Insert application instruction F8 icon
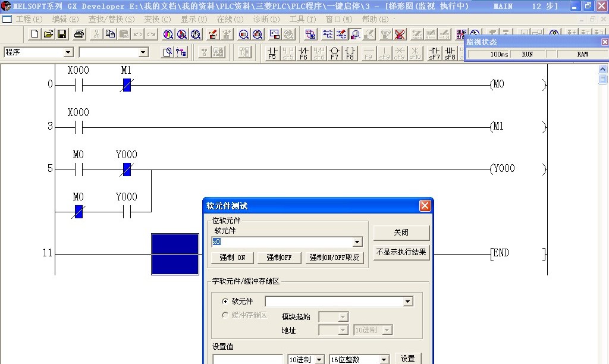609x364 pixels. (350, 53)
